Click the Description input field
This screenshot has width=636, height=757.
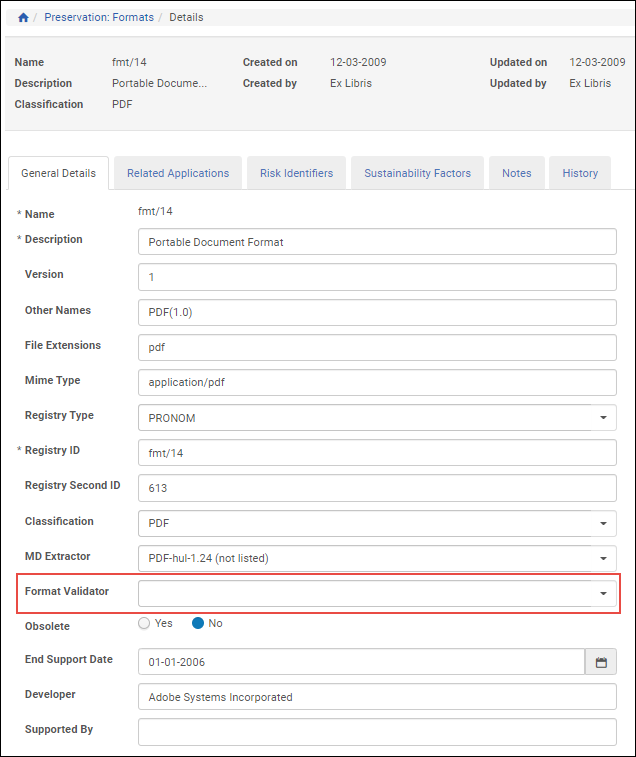pyautogui.click(x=376, y=242)
